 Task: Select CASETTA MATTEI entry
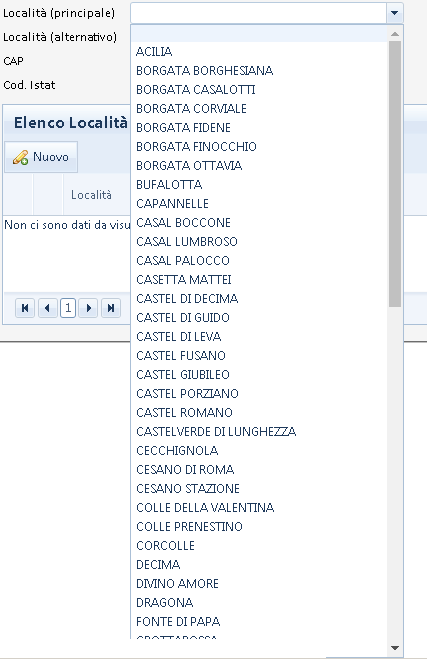(x=259, y=279)
